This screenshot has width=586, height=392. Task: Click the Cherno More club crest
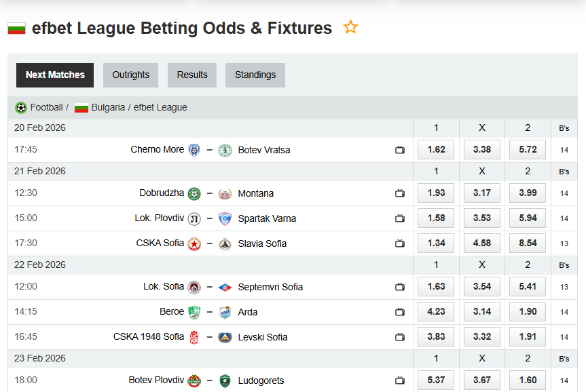coord(194,149)
